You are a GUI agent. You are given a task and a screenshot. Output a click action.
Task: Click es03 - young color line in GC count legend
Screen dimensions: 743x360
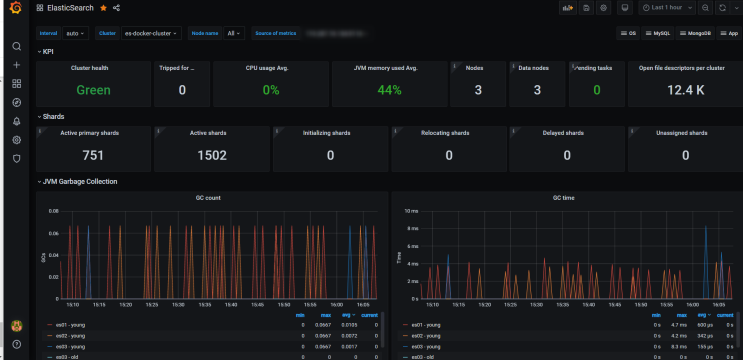50,347
